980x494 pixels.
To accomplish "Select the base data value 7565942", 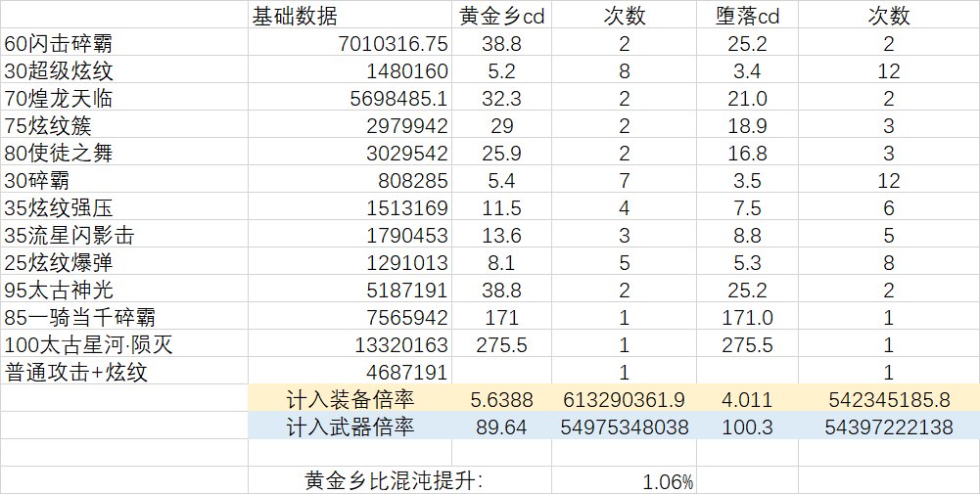I will pos(350,317).
